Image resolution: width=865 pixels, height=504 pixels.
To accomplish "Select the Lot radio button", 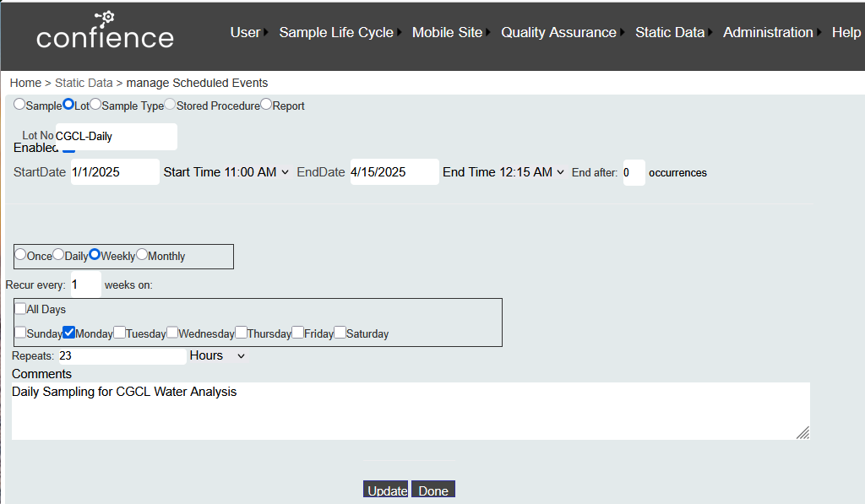I will point(68,104).
